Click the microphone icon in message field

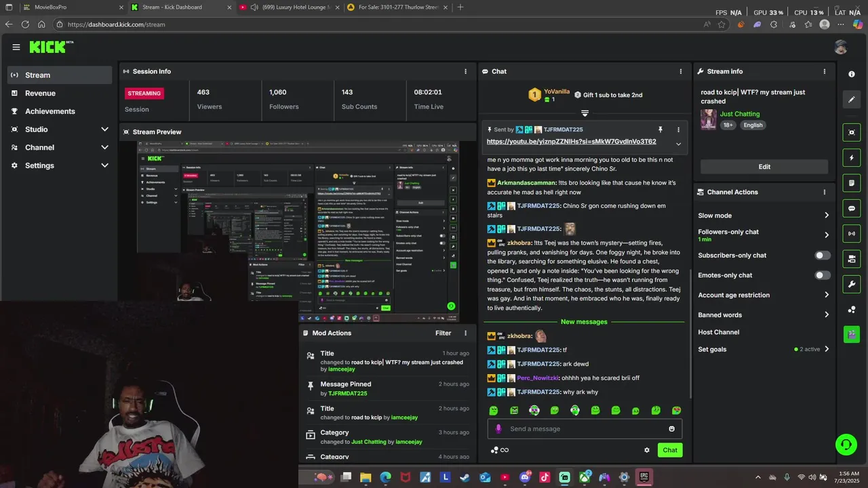498,429
